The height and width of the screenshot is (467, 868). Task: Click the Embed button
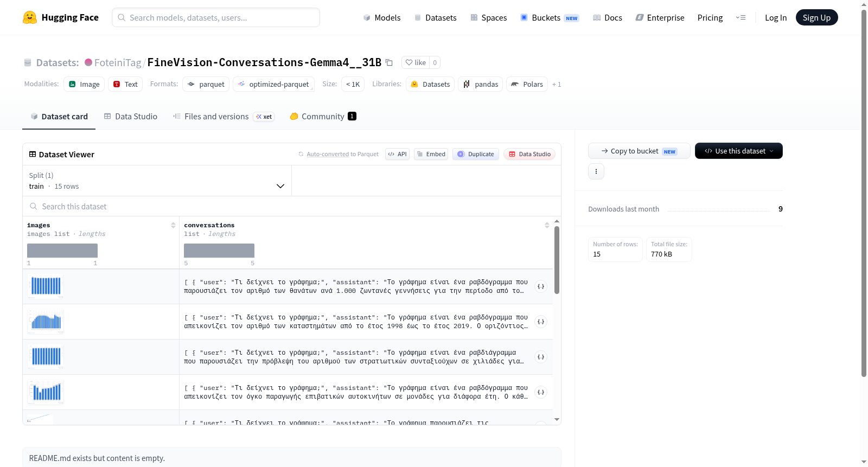click(x=431, y=154)
